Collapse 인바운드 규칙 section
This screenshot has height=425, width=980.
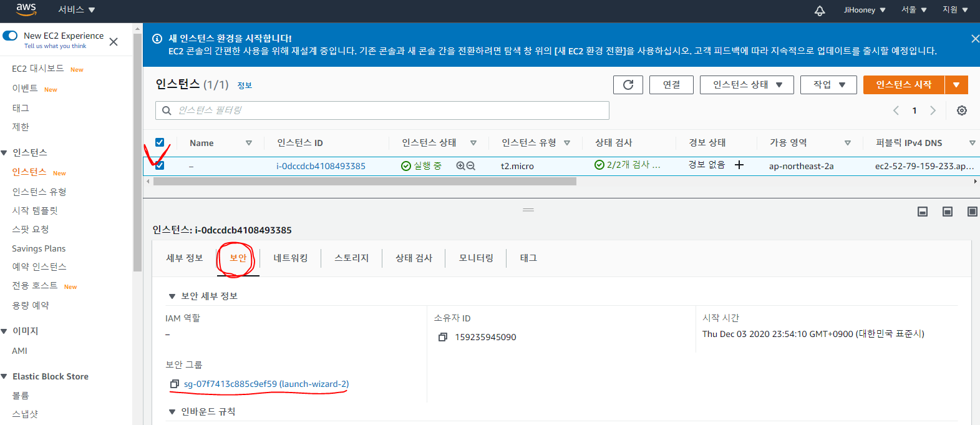click(x=172, y=412)
